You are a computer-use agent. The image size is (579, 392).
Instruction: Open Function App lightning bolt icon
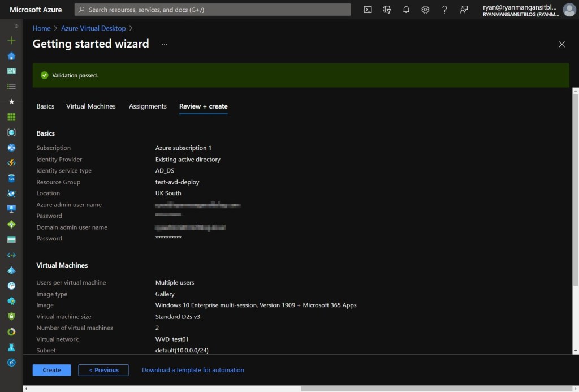click(11, 163)
